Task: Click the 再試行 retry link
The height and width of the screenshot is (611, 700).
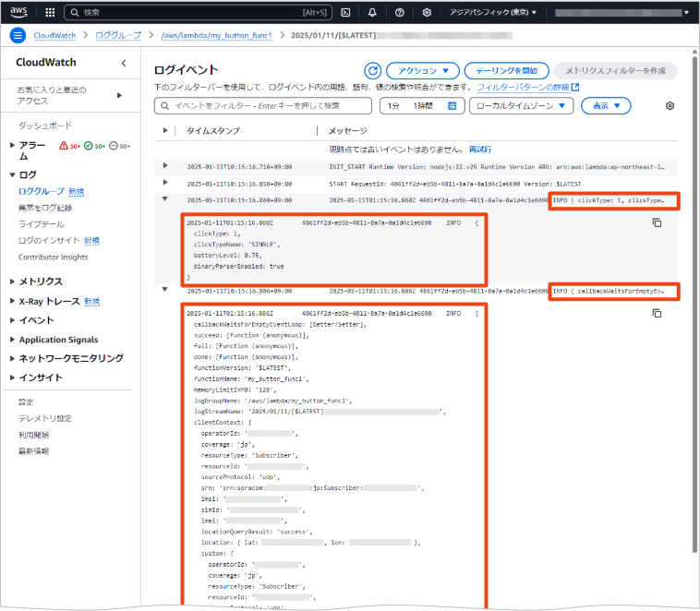Action: (x=480, y=150)
